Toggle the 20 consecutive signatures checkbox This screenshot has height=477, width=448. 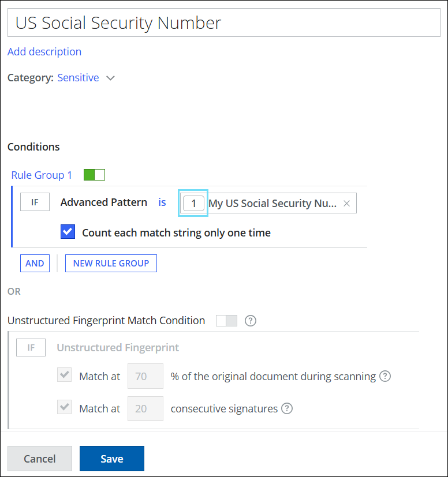[65, 408]
